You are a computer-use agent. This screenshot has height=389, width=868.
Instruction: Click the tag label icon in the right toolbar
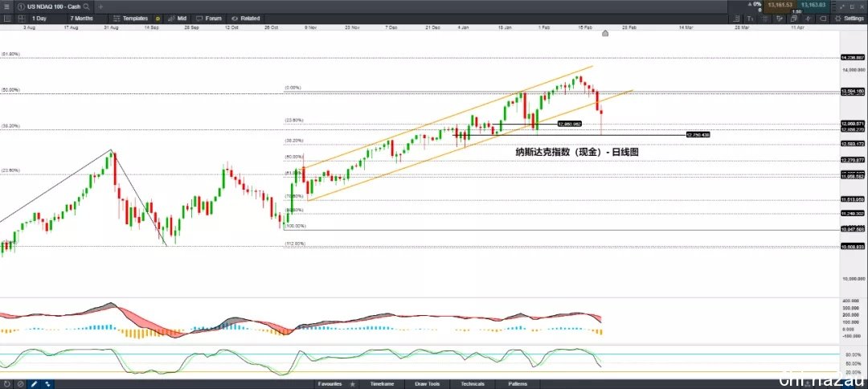pyautogui.click(x=823, y=18)
